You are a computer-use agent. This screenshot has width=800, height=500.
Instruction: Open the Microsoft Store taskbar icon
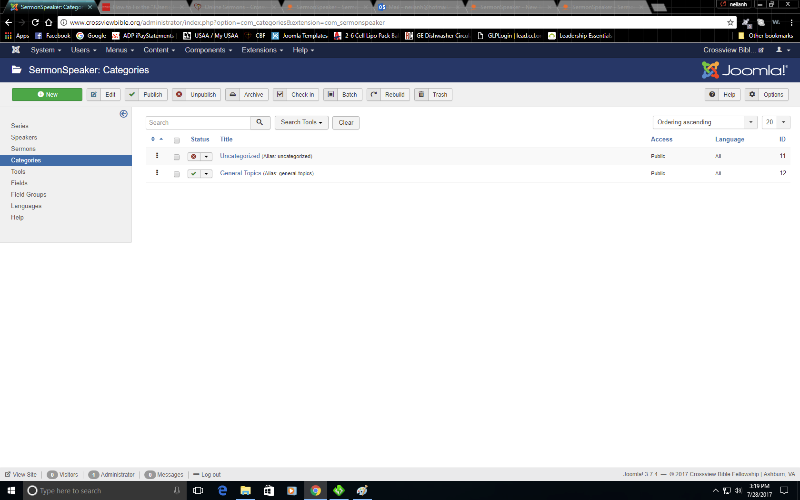[x=268, y=490]
